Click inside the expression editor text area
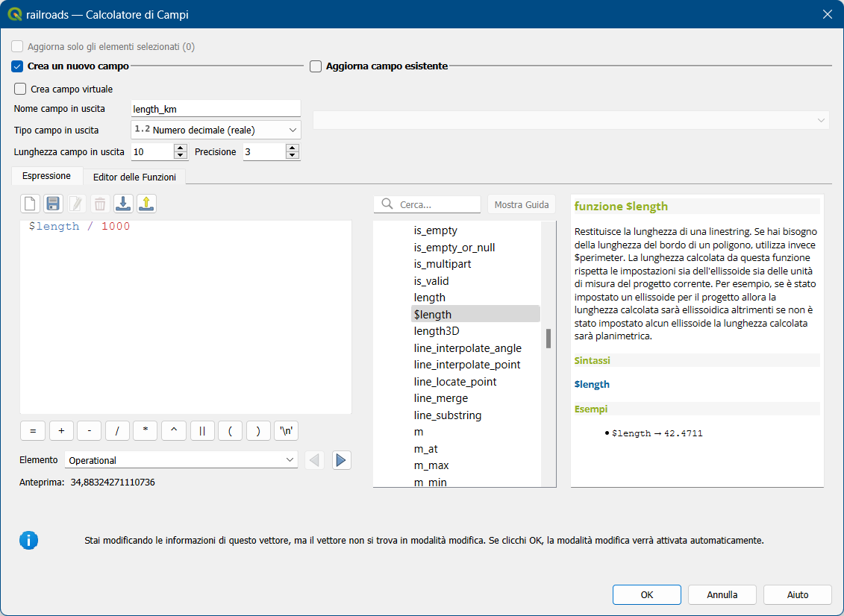This screenshot has height=616, width=844. click(186, 317)
